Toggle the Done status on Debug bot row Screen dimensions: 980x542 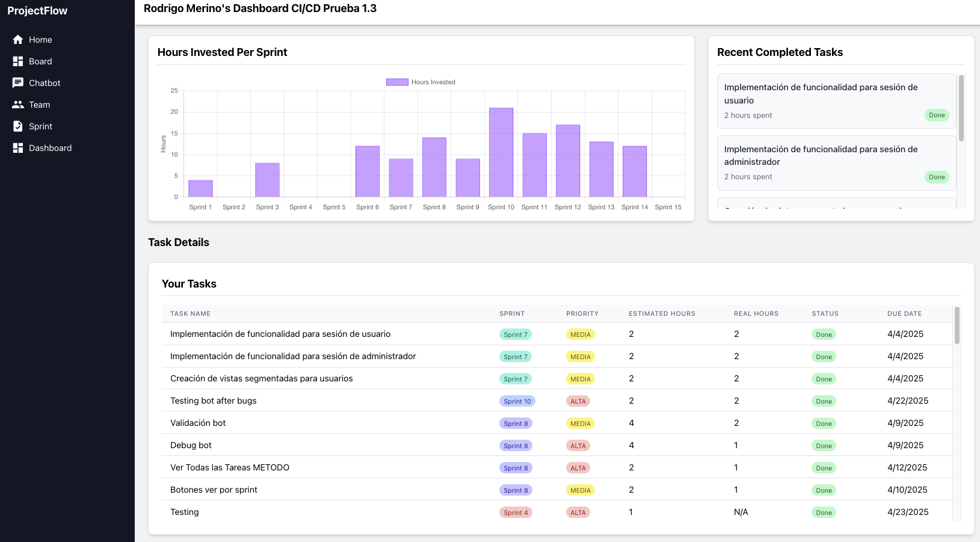[x=824, y=445]
